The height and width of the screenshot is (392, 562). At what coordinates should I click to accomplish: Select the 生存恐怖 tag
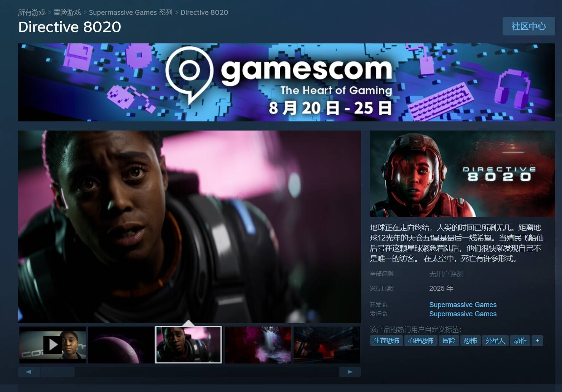(386, 341)
